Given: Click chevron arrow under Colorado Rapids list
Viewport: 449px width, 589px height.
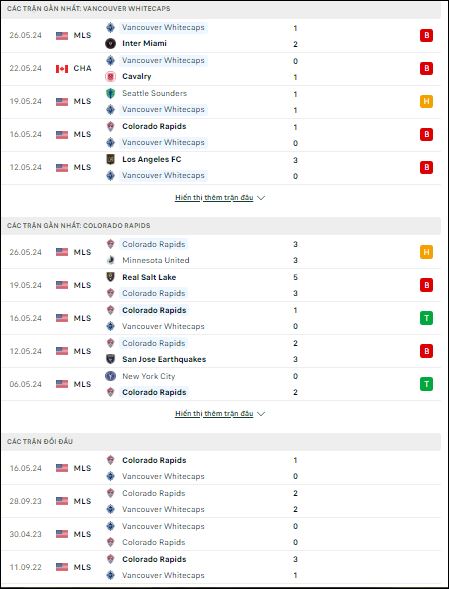Looking at the screenshot, I should click(261, 414).
